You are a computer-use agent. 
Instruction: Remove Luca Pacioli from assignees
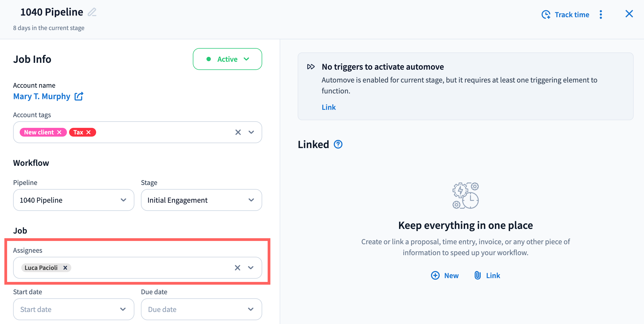(65, 268)
